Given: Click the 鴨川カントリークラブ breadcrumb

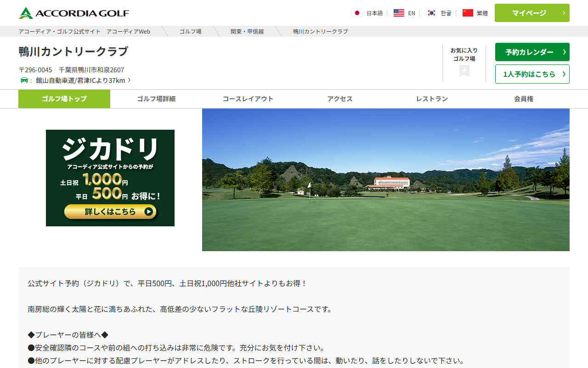Looking at the screenshot, I should point(321,31).
